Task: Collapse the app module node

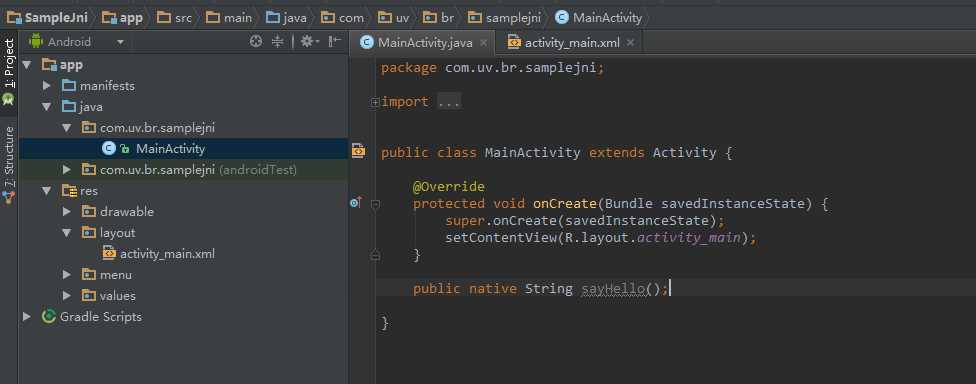Action: pyautogui.click(x=27, y=65)
